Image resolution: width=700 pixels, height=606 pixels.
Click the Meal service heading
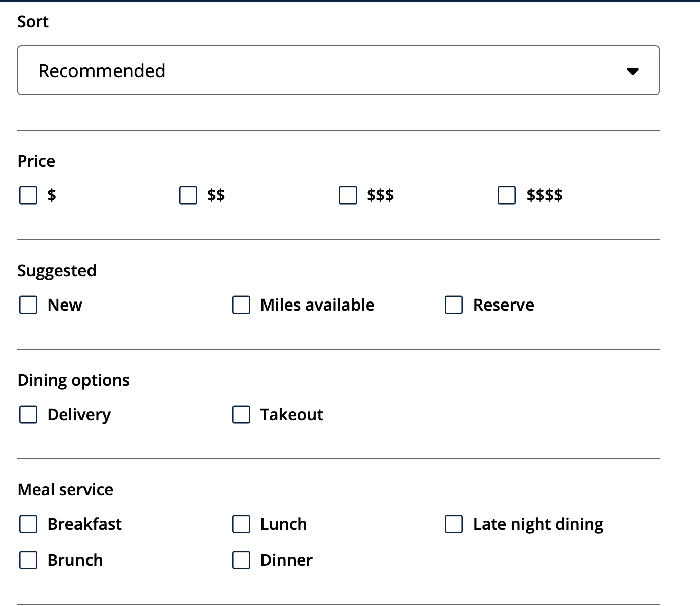point(64,489)
